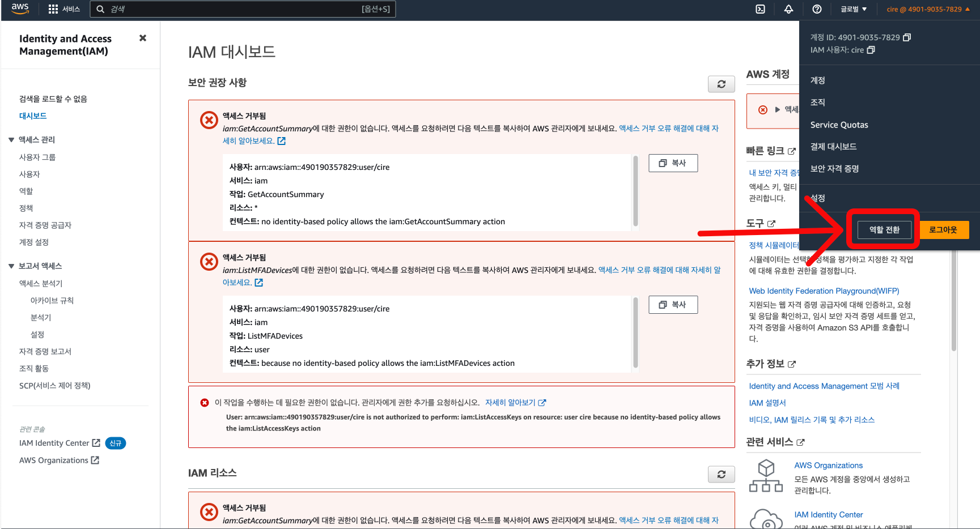
Task: Click the 신규 badge
Action: [x=116, y=443]
